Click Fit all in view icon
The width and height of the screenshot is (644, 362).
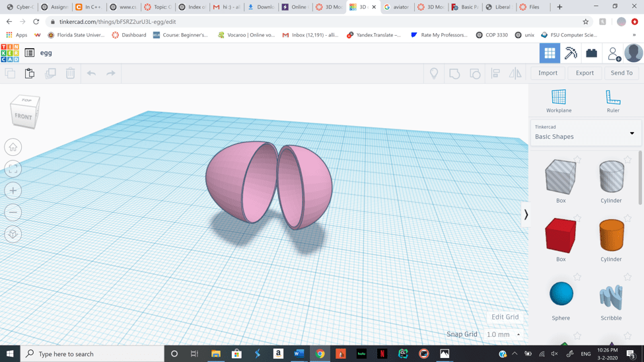pos(13,169)
